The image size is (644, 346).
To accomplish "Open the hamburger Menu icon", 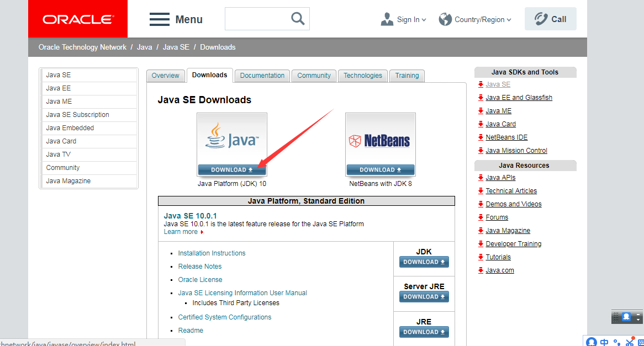I will tap(160, 19).
